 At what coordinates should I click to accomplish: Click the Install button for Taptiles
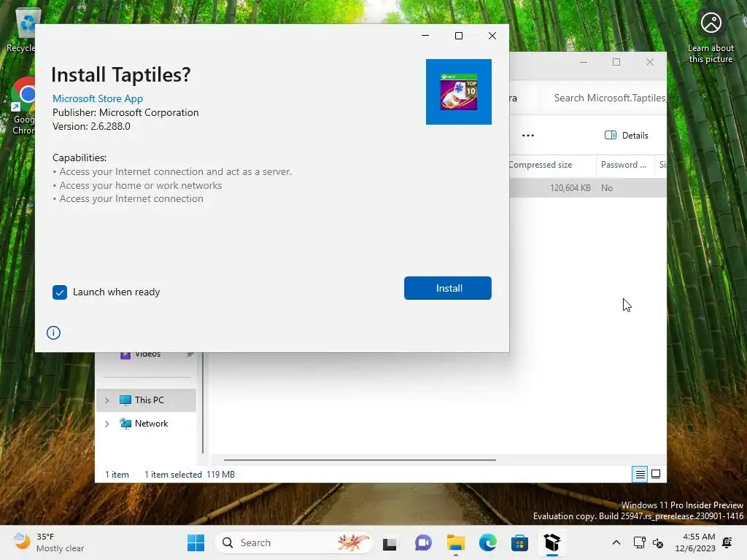447,288
